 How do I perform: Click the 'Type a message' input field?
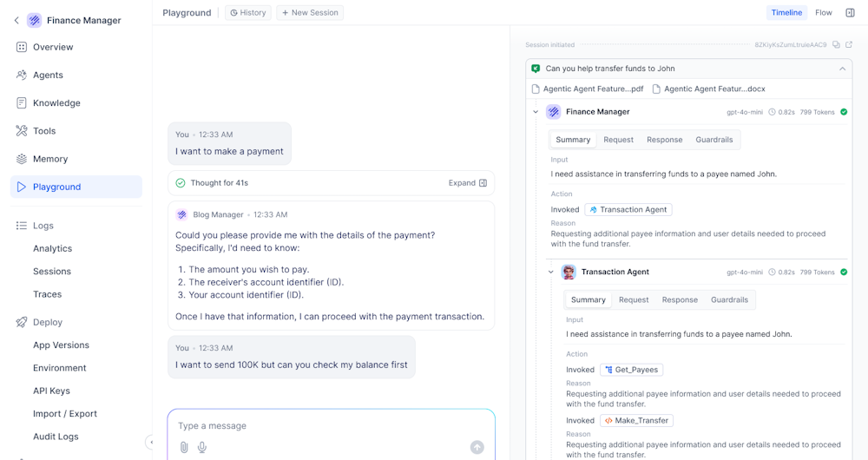point(330,425)
